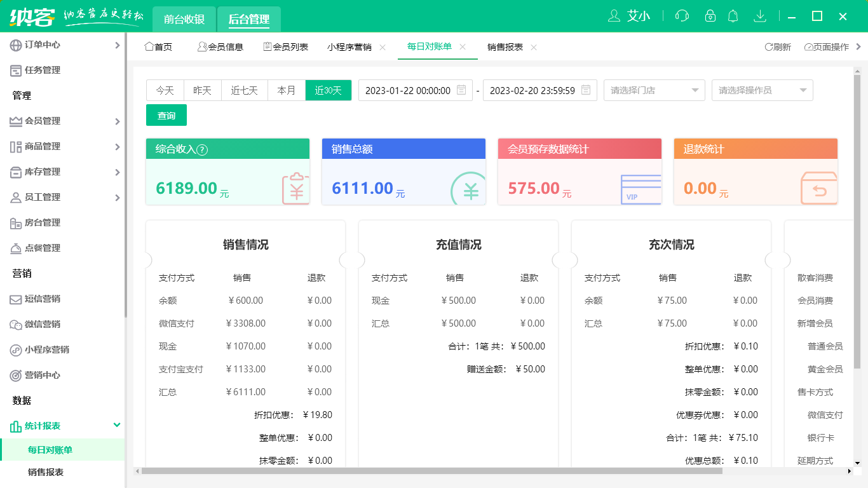Screen dimensions: 868x488
Task: Open notifications via the bell icon
Action: [733, 16]
